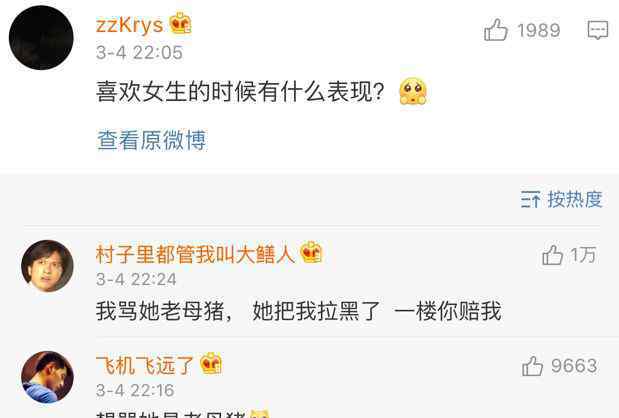The width and height of the screenshot is (619, 418).
Task: Open 村子里都管我叫大鳝人 profile via username
Action: (195, 254)
